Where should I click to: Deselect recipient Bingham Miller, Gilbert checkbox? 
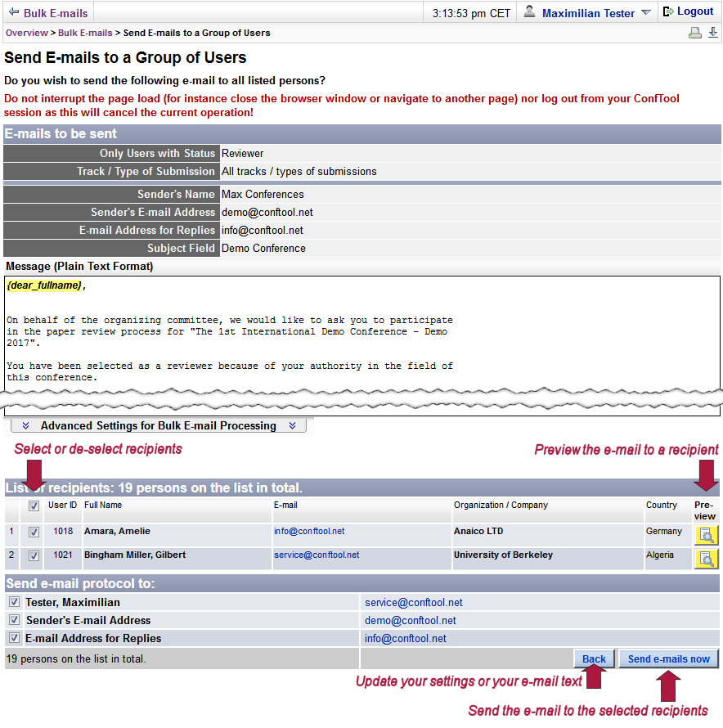tap(34, 555)
